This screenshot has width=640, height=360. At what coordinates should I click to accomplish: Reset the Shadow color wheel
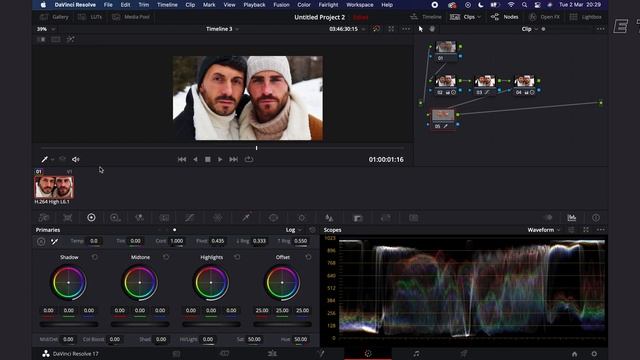click(x=95, y=257)
